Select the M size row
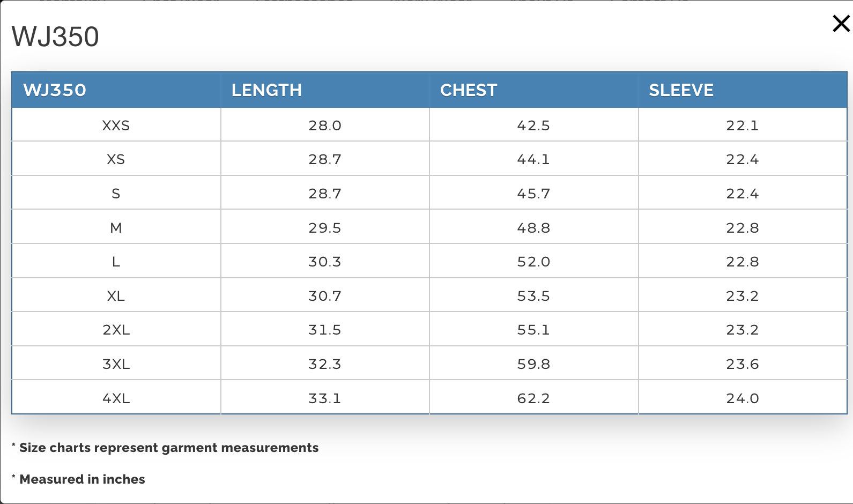This screenshot has width=853, height=504. (116, 227)
